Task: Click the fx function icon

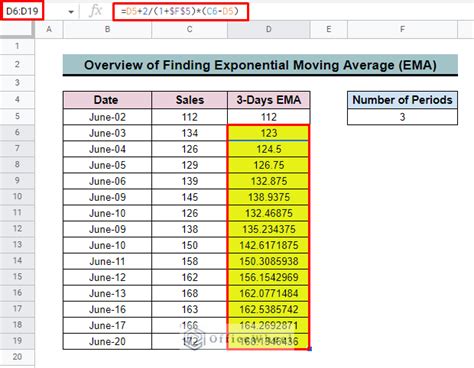Action: coord(95,11)
